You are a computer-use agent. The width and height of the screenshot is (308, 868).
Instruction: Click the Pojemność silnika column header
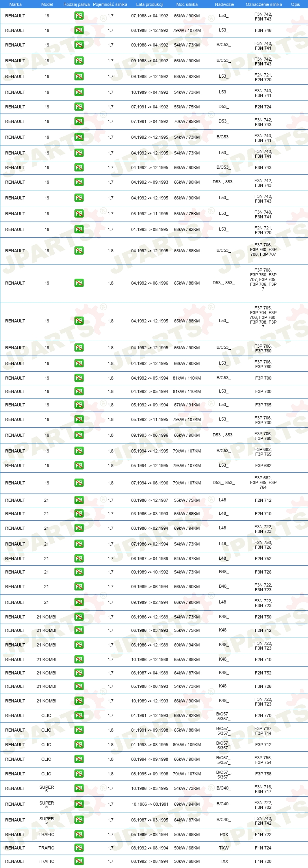coord(110,4)
